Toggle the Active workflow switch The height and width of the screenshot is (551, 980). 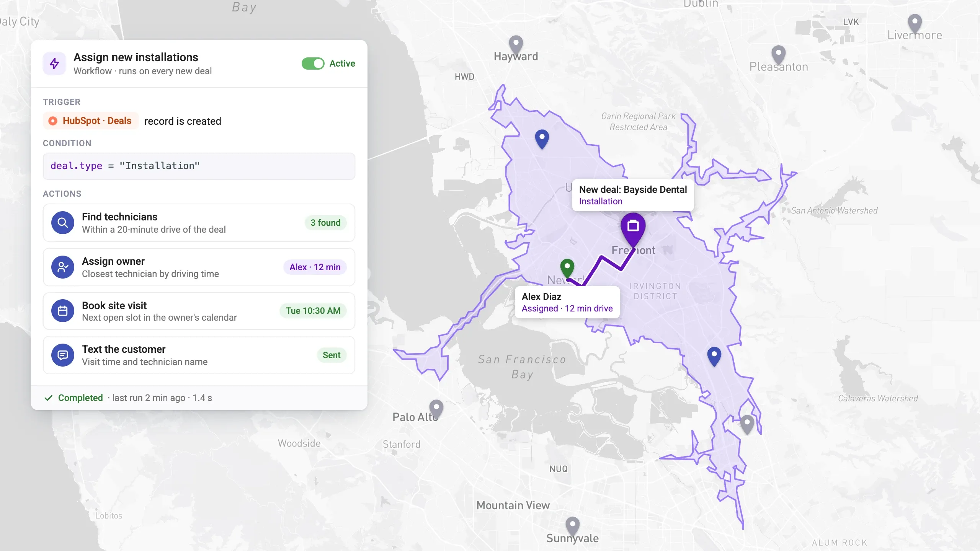point(313,64)
